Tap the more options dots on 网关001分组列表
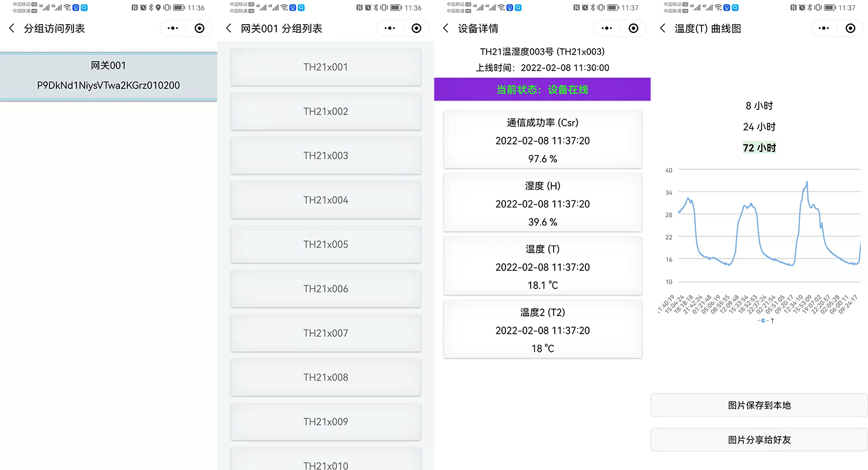Screen dimensions: 868x470 pyautogui.click(x=390, y=28)
